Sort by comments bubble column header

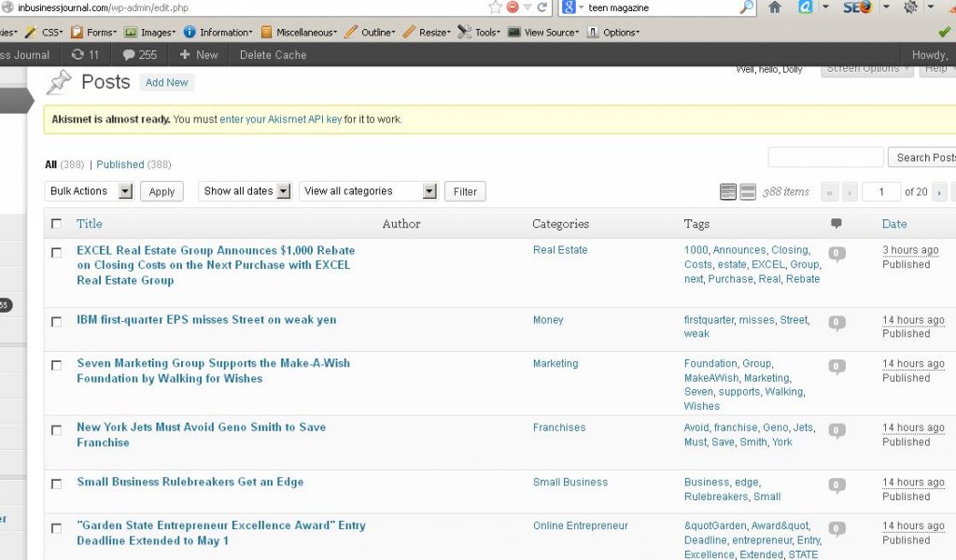pyautogui.click(x=836, y=224)
